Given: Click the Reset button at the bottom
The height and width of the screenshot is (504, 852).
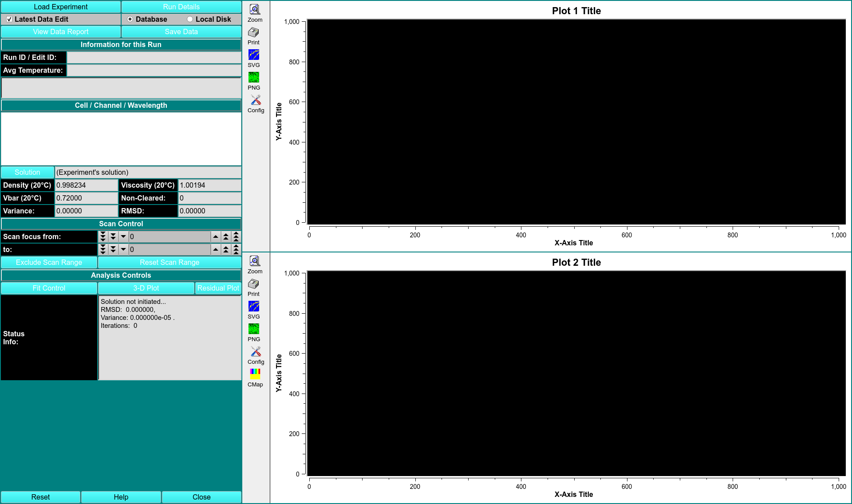Looking at the screenshot, I should click(x=40, y=497).
